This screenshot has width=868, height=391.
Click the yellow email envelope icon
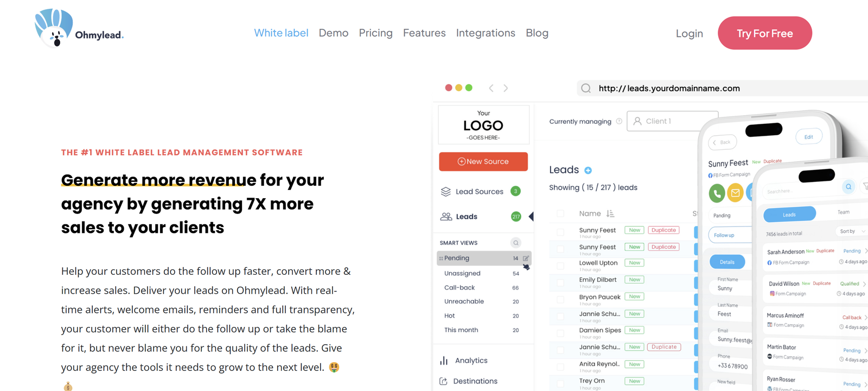click(735, 193)
